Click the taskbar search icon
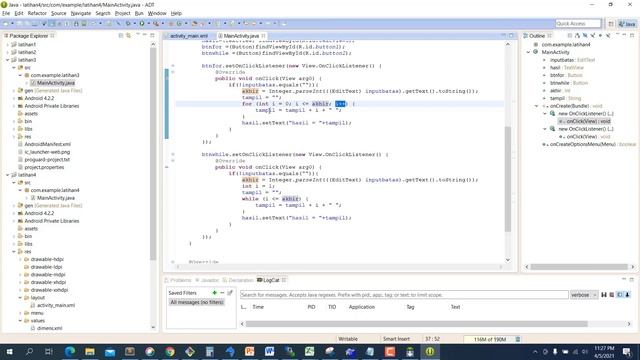Screen dimensions: 640x360 point(29,351)
